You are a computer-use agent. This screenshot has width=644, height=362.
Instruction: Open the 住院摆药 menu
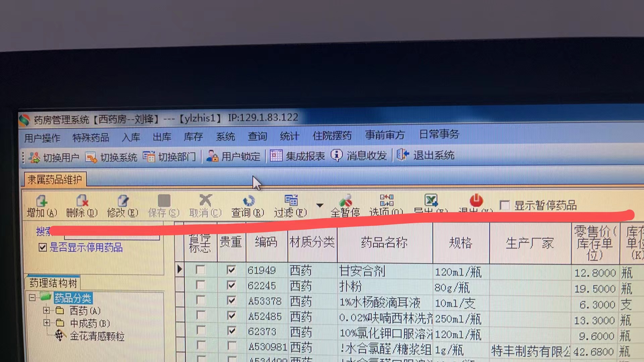pos(332,136)
